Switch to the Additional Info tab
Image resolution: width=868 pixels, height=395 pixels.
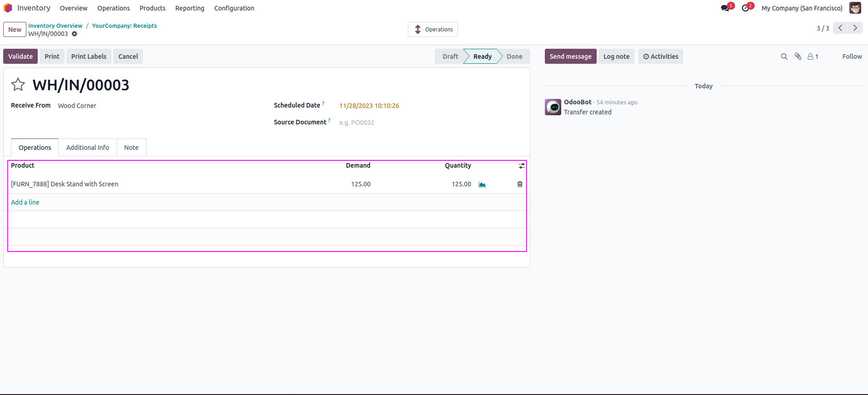click(87, 148)
